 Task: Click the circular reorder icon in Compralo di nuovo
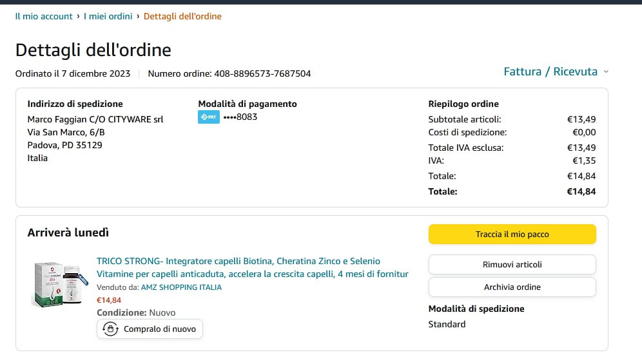coord(110,329)
